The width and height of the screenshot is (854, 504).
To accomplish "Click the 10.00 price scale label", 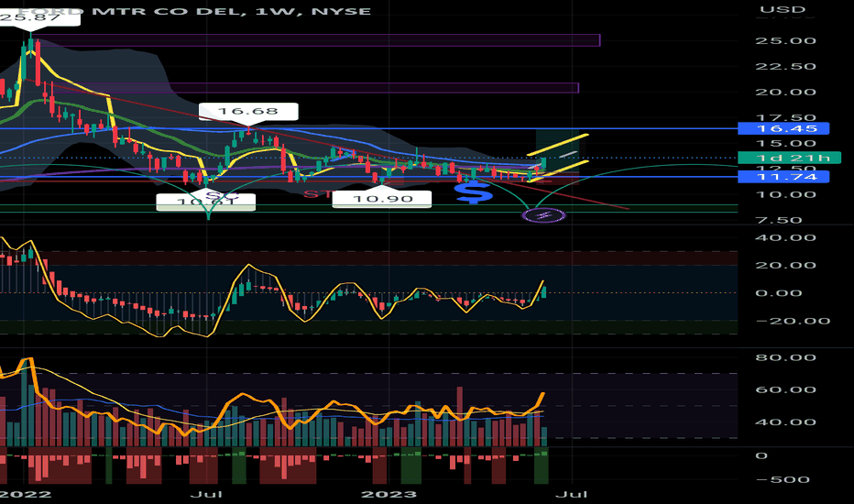I will click(x=785, y=195).
